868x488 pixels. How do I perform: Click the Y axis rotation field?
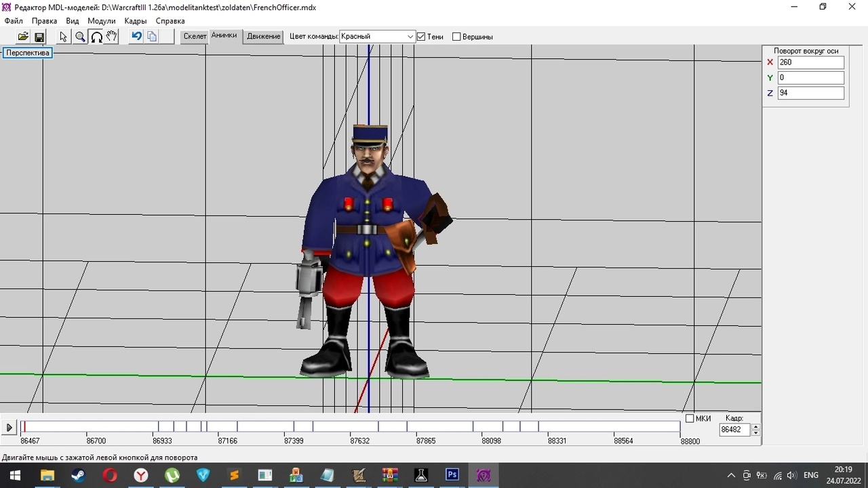click(x=810, y=78)
